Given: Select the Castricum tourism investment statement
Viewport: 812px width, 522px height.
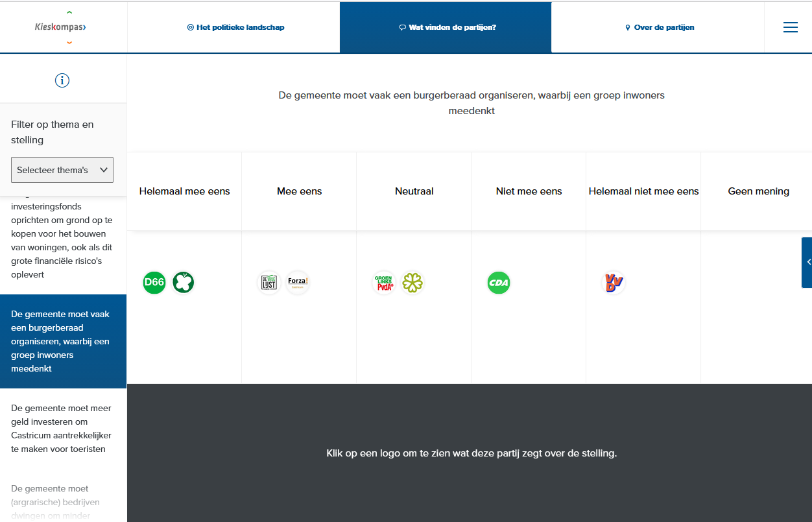Looking at the screenshot, I should [62, 429].
